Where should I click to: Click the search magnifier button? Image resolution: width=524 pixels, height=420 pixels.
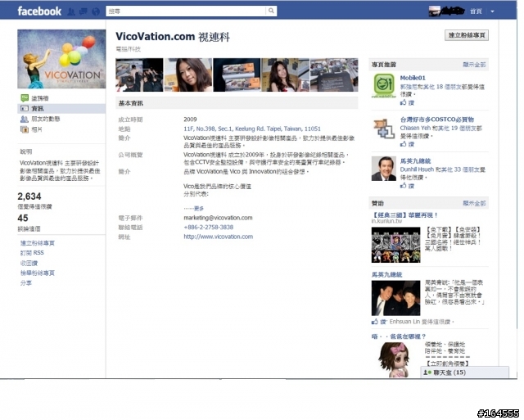(271, 11)
